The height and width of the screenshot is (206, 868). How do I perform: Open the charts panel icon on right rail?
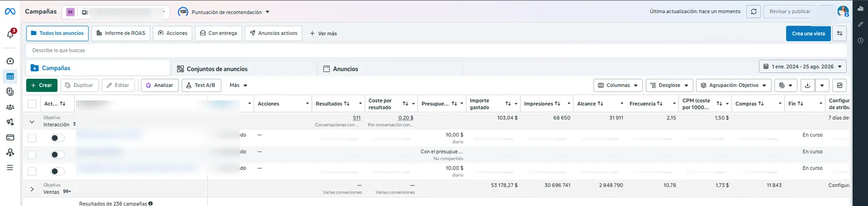pos(860,9)
